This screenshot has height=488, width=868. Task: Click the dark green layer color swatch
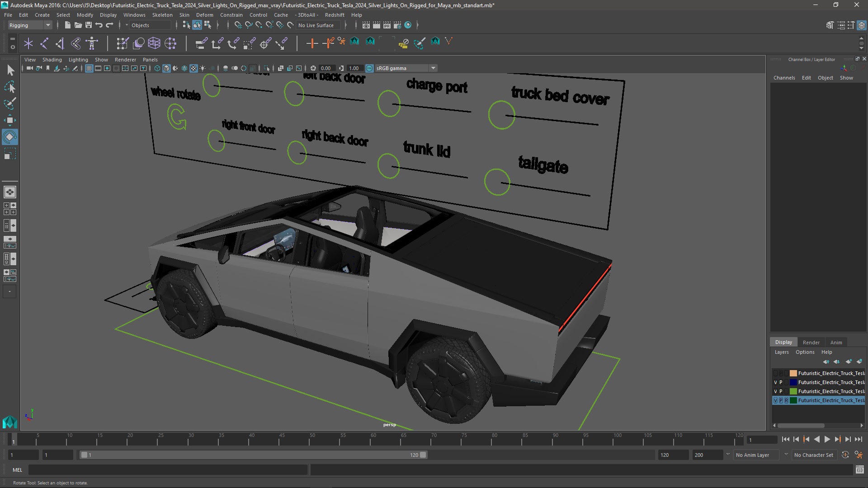[x=793, y=400]
